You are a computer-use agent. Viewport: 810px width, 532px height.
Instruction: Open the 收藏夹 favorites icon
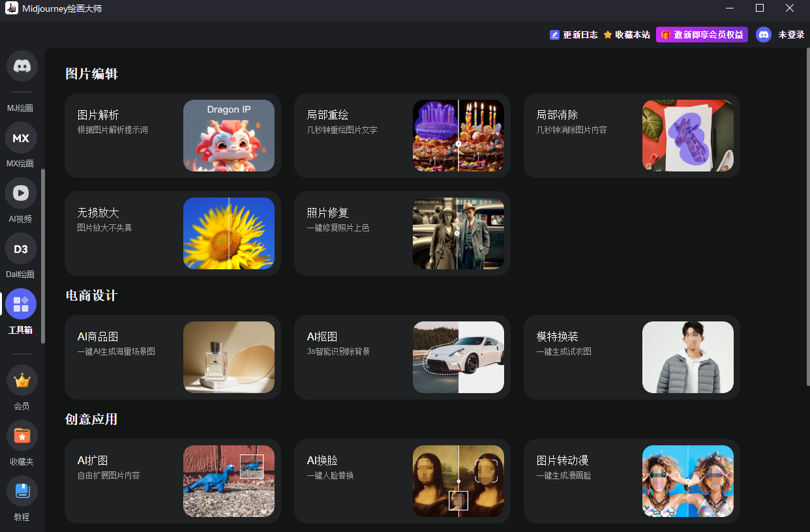22,436
